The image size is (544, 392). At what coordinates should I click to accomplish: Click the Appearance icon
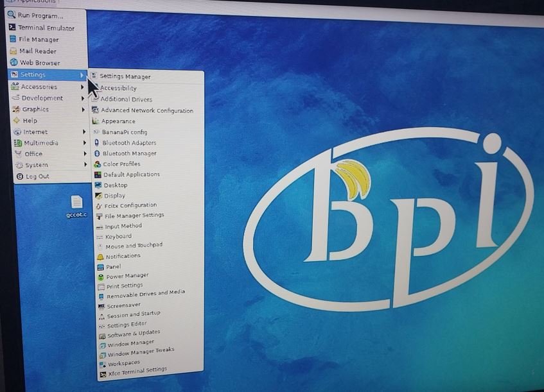96,121
